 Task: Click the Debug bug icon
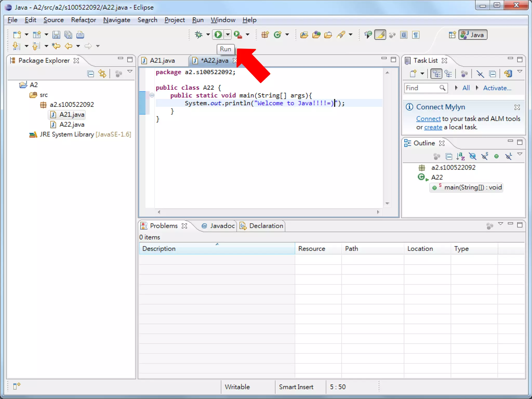coord(199,35)
